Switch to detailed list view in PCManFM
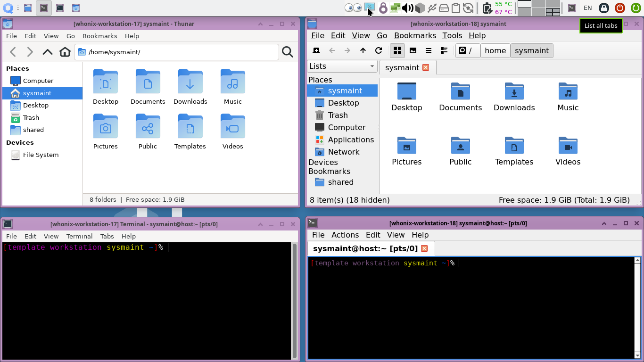Image resolution: width=644 pixels, height=362 pixels. 444,50
